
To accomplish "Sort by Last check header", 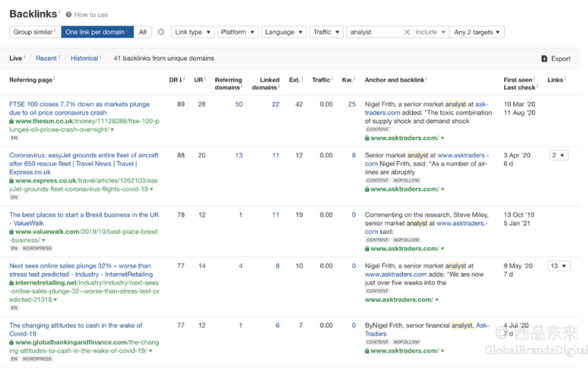I will tap(520, 87).
